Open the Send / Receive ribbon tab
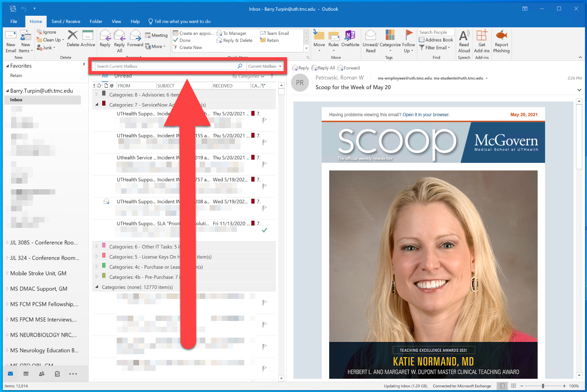 point(66,21)
